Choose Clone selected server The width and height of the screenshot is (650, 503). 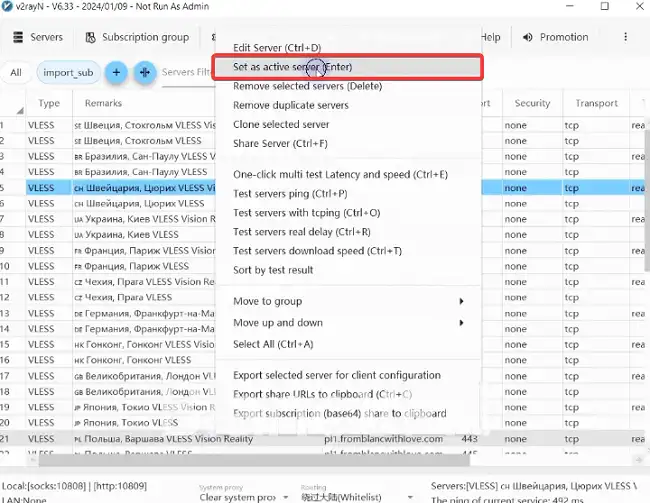point(281,124)
